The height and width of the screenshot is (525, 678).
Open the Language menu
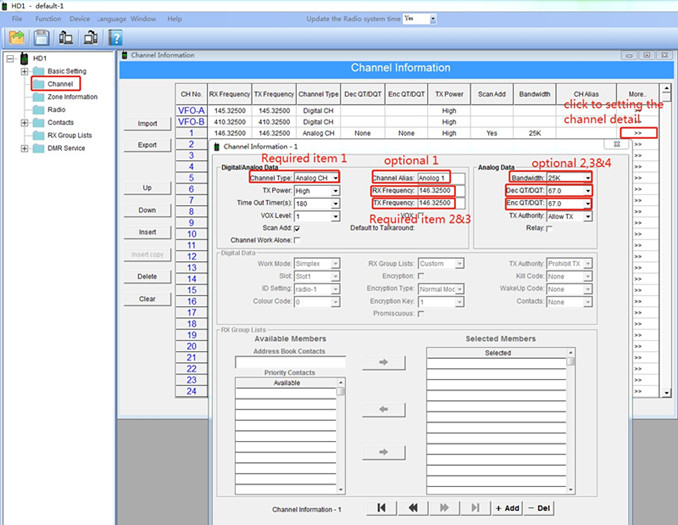click(x=112, y=19)
